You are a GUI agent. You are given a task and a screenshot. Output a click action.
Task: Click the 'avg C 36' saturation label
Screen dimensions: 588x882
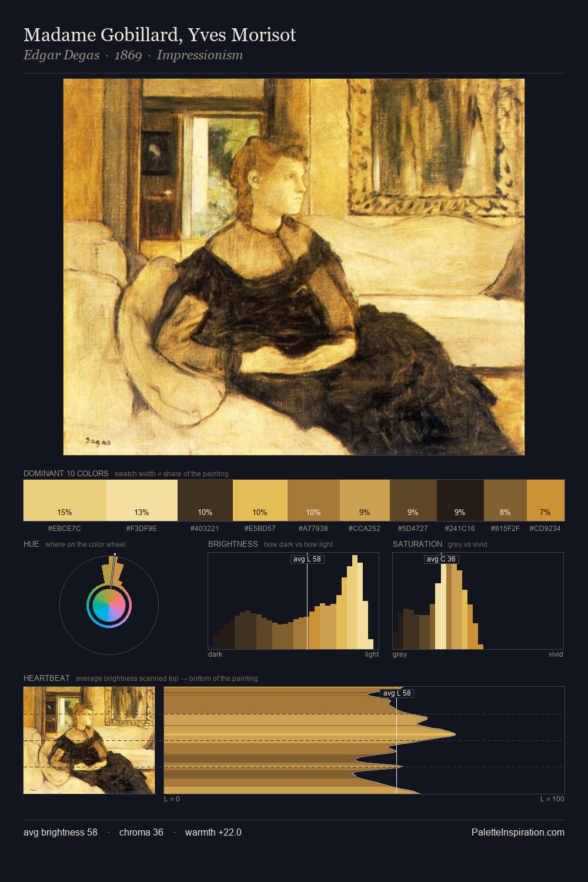tap(441, 559)
